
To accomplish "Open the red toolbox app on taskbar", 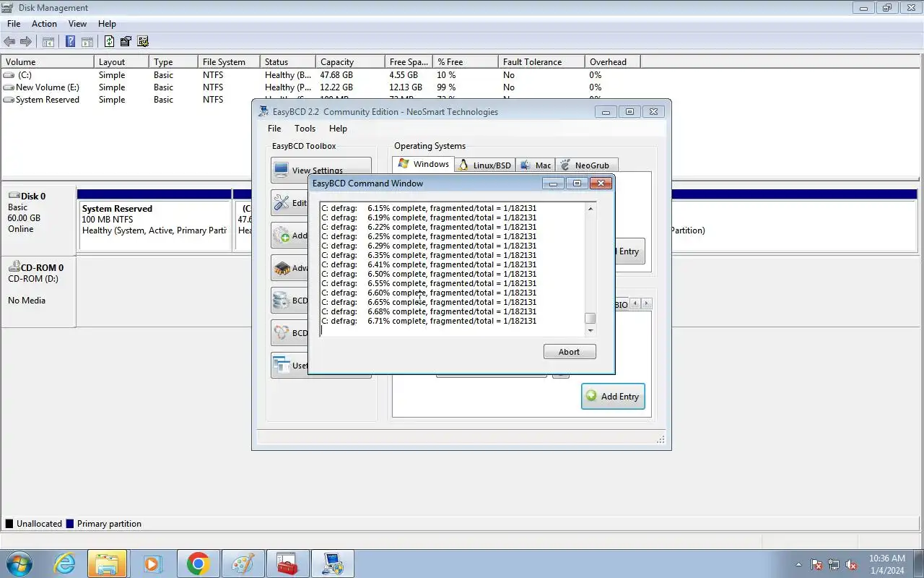I will [287, 564].
